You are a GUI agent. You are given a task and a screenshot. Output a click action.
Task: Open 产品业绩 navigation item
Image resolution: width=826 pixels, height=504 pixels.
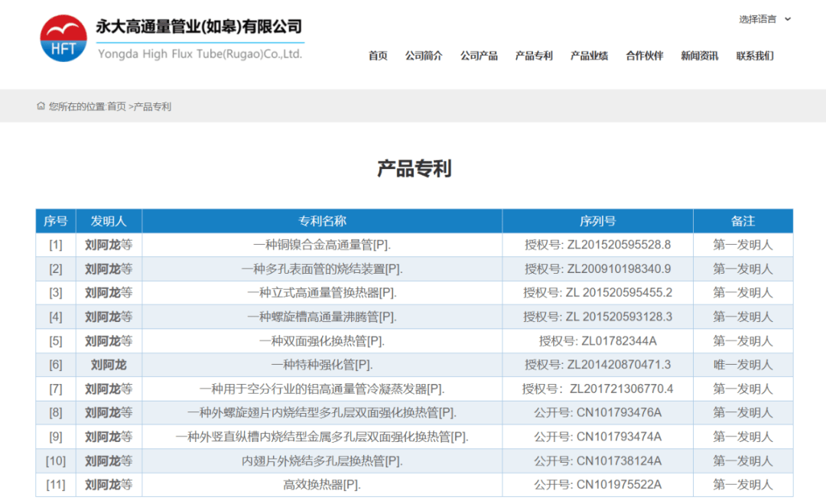point(589,56)
